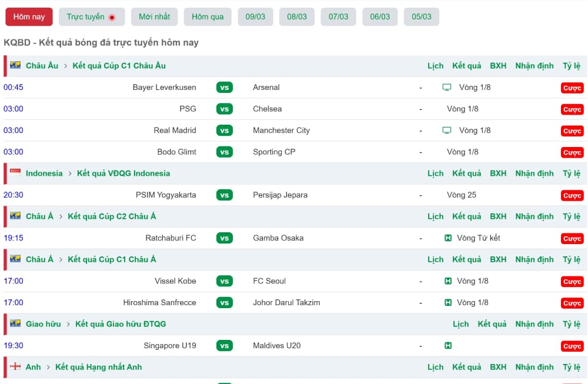Image resolution: width=588 pixels, height=384 pixels.
Task: Click VS badge for Real Madrid vs Manchester City
Action: click(225, 131)
